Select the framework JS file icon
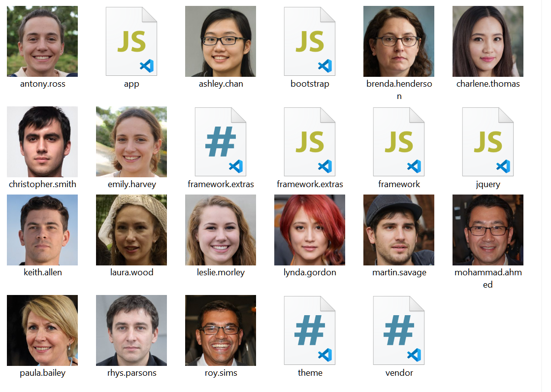The image size is (551, 392). 399,142
